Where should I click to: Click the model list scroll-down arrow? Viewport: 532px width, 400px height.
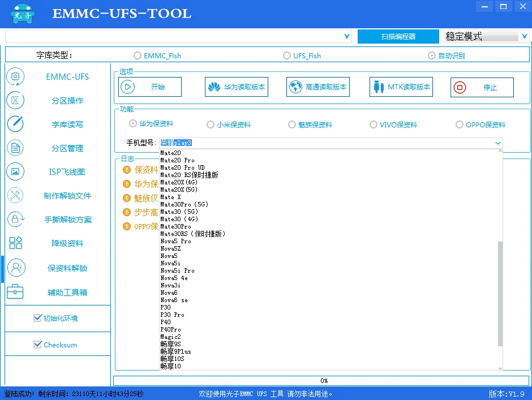[500, 368]
